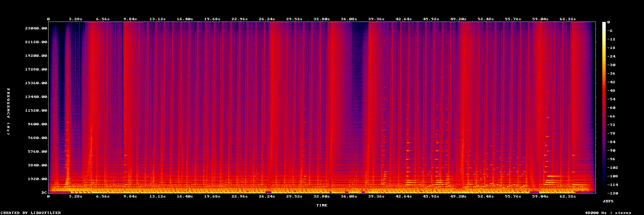Click the 21120.00 frequency axis label
The width and height of the screenshot is (644, 215).
click(36, 42)
